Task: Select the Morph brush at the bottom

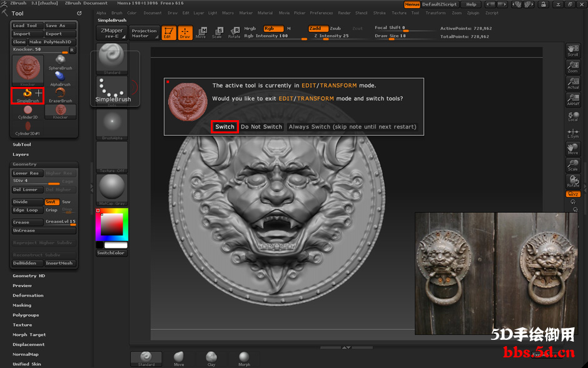Action: click(244, 359)
